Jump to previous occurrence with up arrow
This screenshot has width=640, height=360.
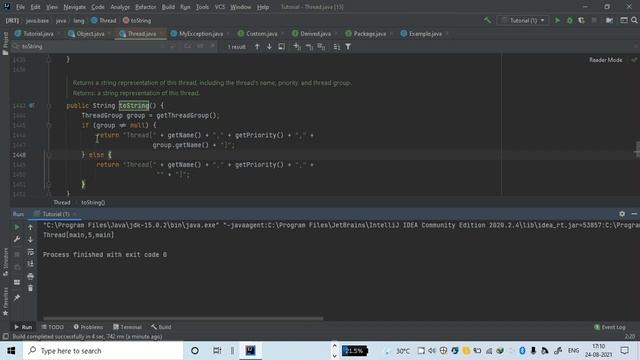(x=257, y=47)
